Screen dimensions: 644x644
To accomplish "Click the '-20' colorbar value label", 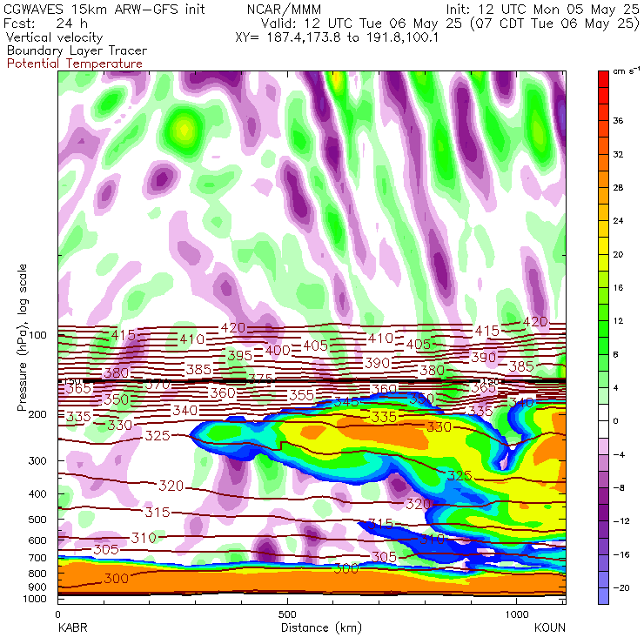I will (x=621, y=588).
